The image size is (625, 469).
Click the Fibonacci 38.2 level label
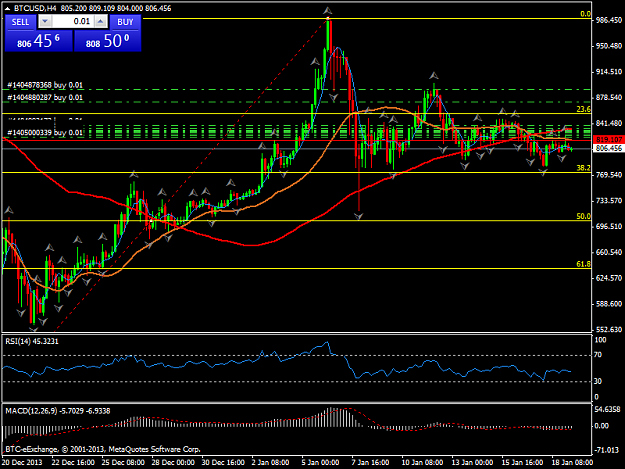tap(584, 168)
